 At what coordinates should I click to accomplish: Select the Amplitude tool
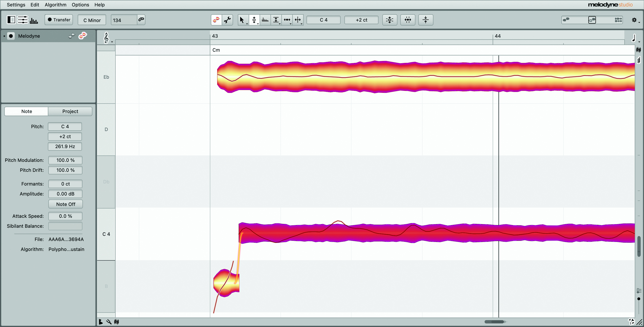[x=276, y=20]
